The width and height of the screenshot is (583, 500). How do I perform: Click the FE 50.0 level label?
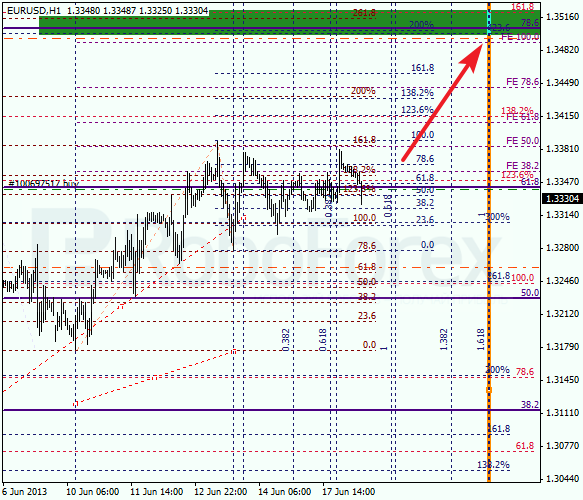[x=522, y=141]
